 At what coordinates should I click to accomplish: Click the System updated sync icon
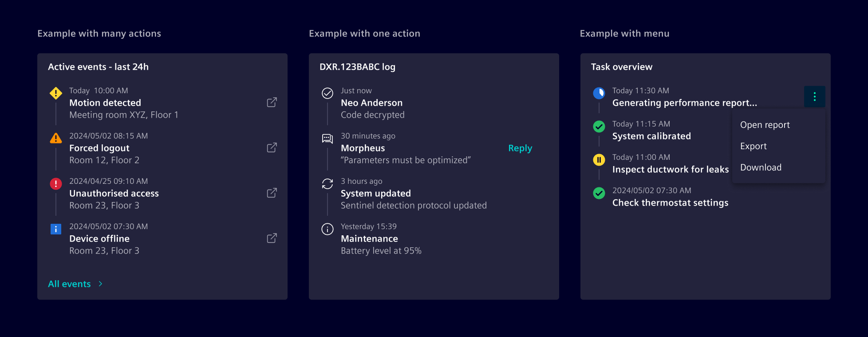click(x=327, y=183)
